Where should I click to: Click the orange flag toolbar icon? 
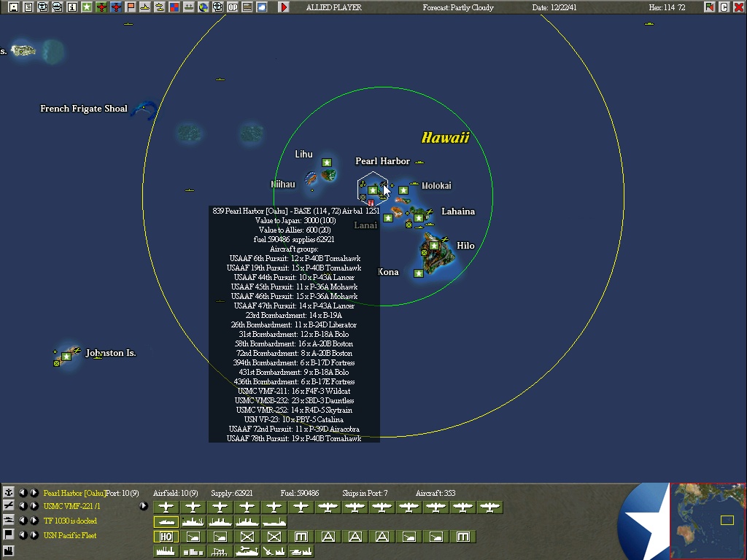131,7
